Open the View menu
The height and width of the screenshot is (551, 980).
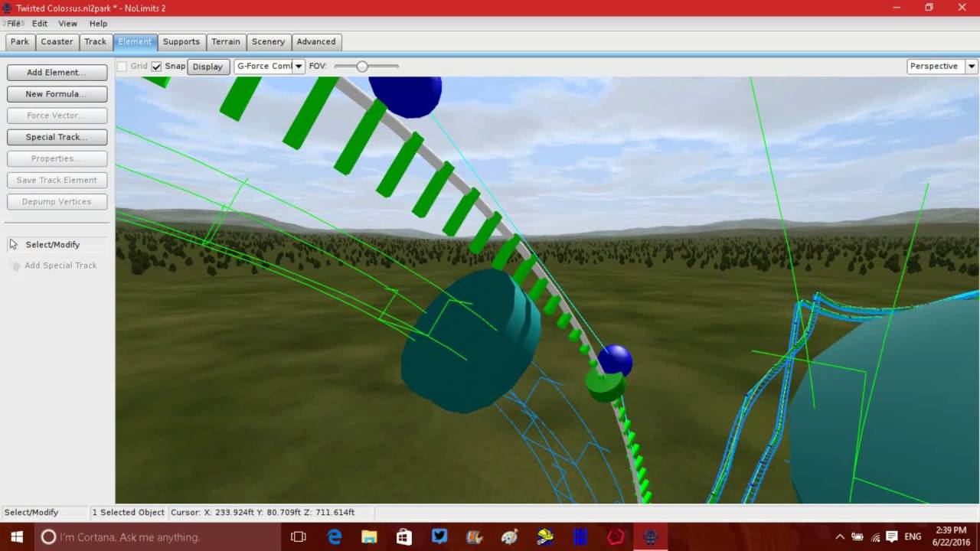(x=67, y=24)
